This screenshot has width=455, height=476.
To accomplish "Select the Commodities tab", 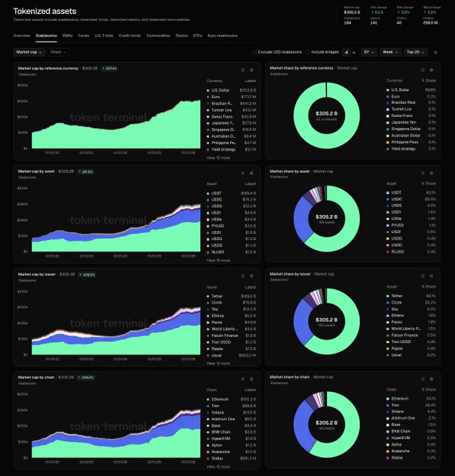I will [x=157, y=36].
